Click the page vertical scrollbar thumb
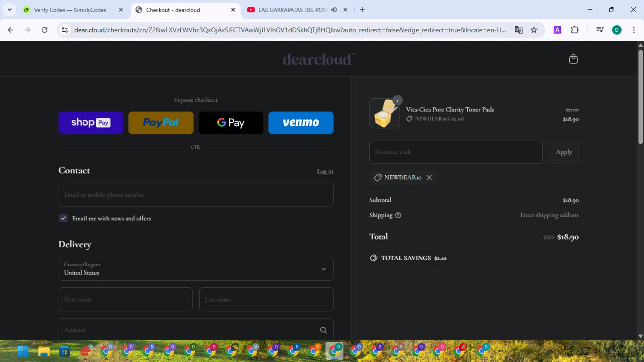Viewport: 644px width, 362px height. pyautogui.click(x=641, y=97)
